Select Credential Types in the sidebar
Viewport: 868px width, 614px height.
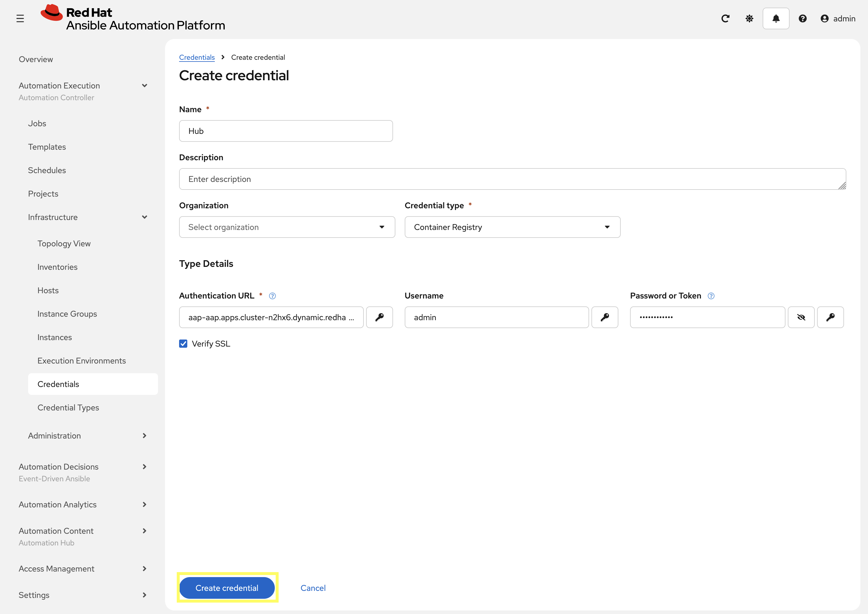click(68, 407)
